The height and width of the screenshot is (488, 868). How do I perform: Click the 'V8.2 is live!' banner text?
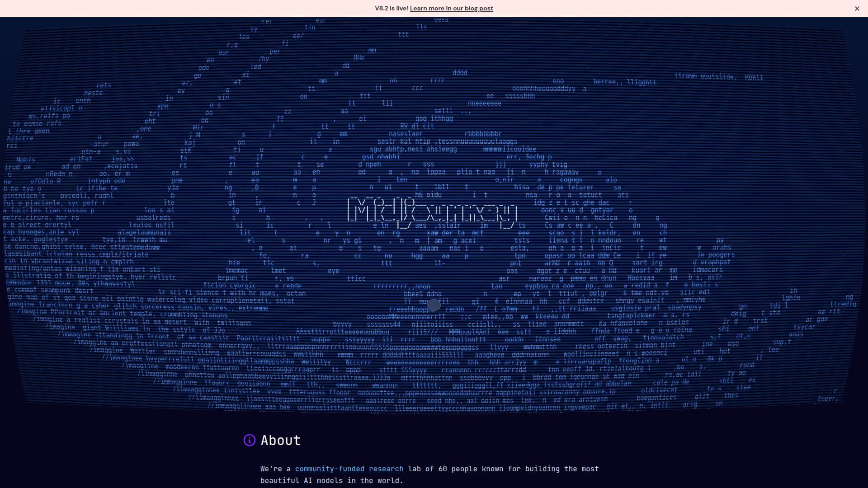pos(392,8)
